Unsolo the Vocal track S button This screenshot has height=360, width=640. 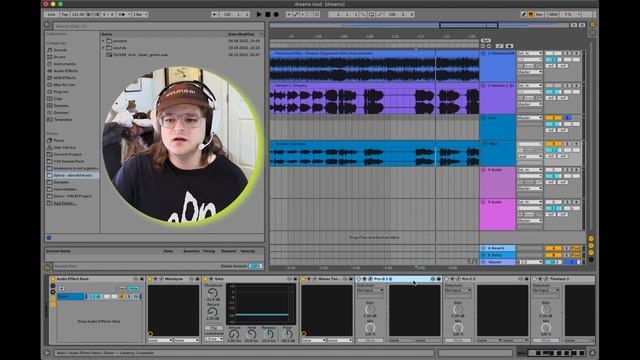pyautogui.click(x=567, y=118)
